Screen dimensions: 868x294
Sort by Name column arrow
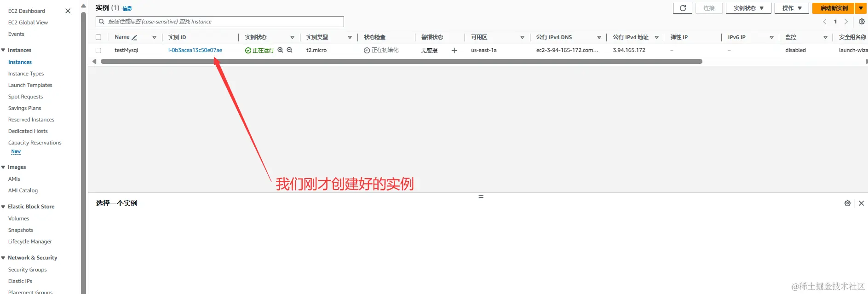click(154, 37)
